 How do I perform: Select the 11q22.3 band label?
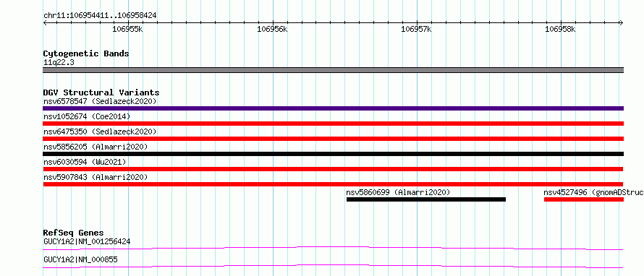coord(59,63)
